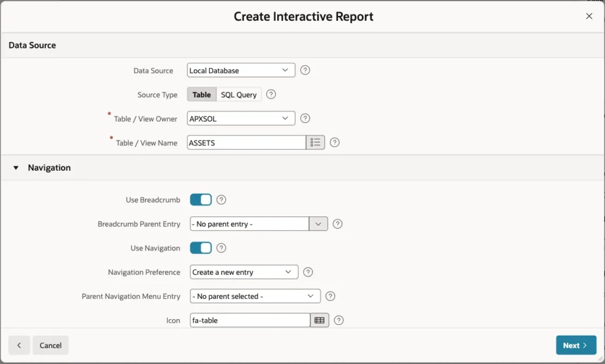
Task: Open the Table / View Name list picker
Action: tap(315, 142)
